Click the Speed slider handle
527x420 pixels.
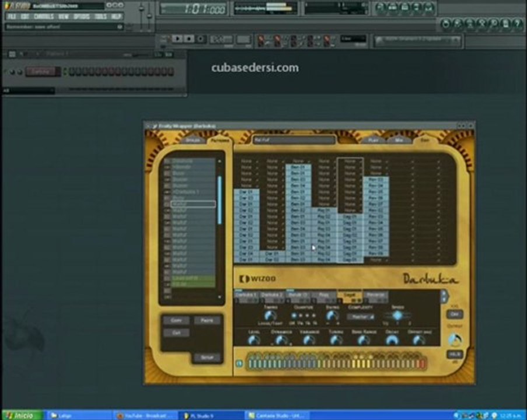(397, 316)
